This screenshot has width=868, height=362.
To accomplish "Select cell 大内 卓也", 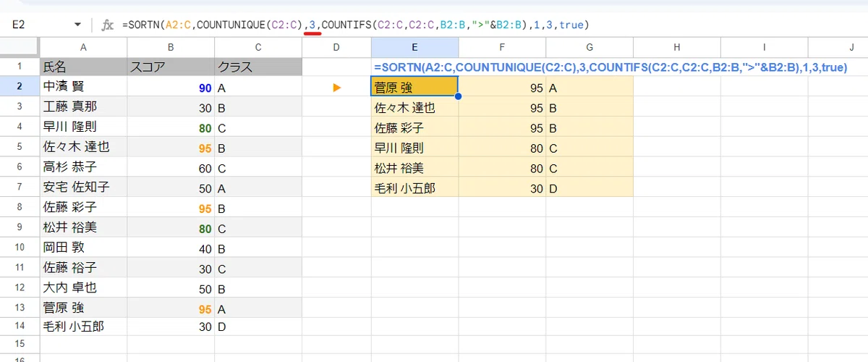I will (83, 287).
